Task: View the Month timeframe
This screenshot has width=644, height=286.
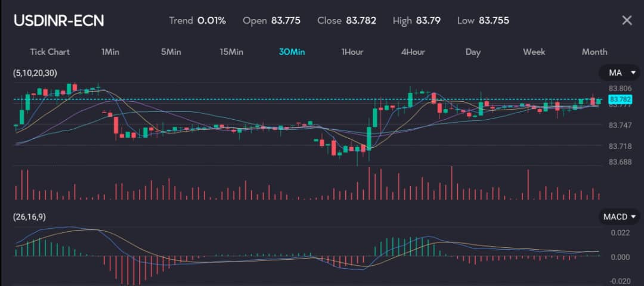Action: click(594, 52)
